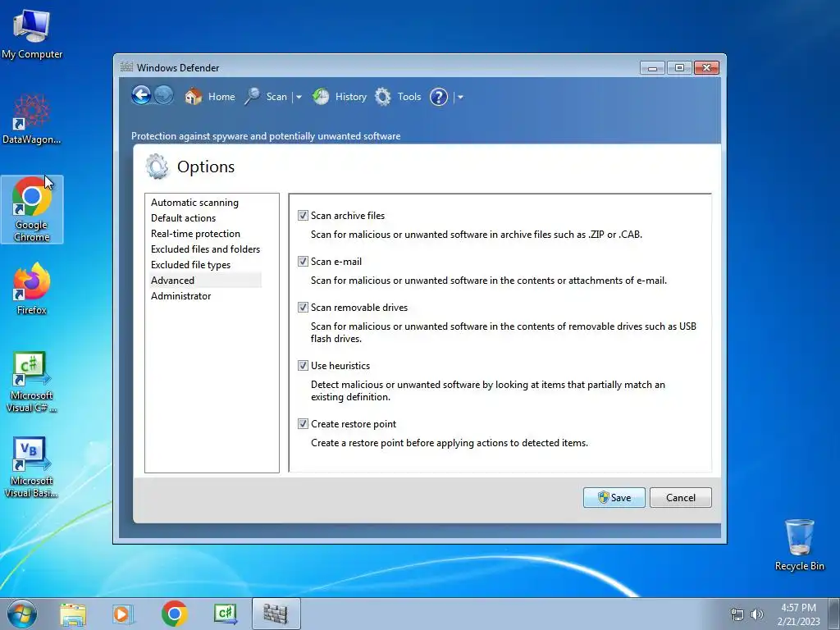Close the Windows Defender window

click(x=706, y=68)
